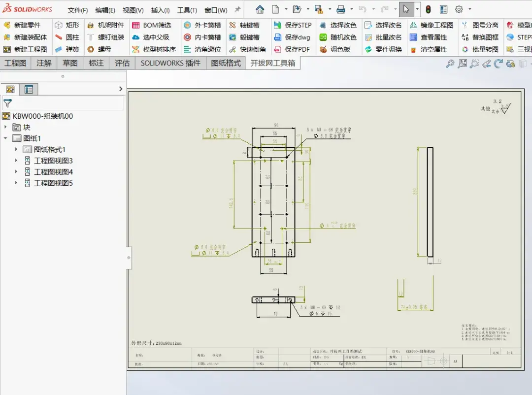Viewport: 532px width, 395px height.
Task: Click 选择改色 color change tool
Action: [338, 25]
